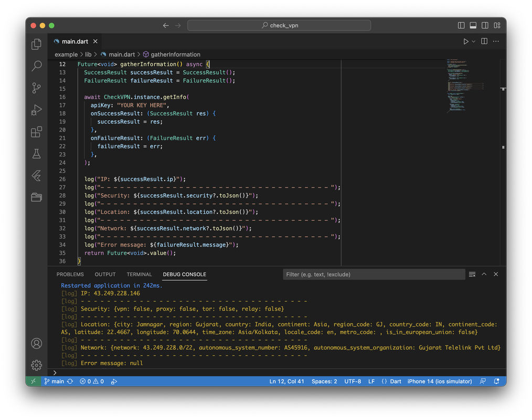Screen dimensions: 532x420
Task: Synchronize changes with the sync icon
Action: point(70,381)
